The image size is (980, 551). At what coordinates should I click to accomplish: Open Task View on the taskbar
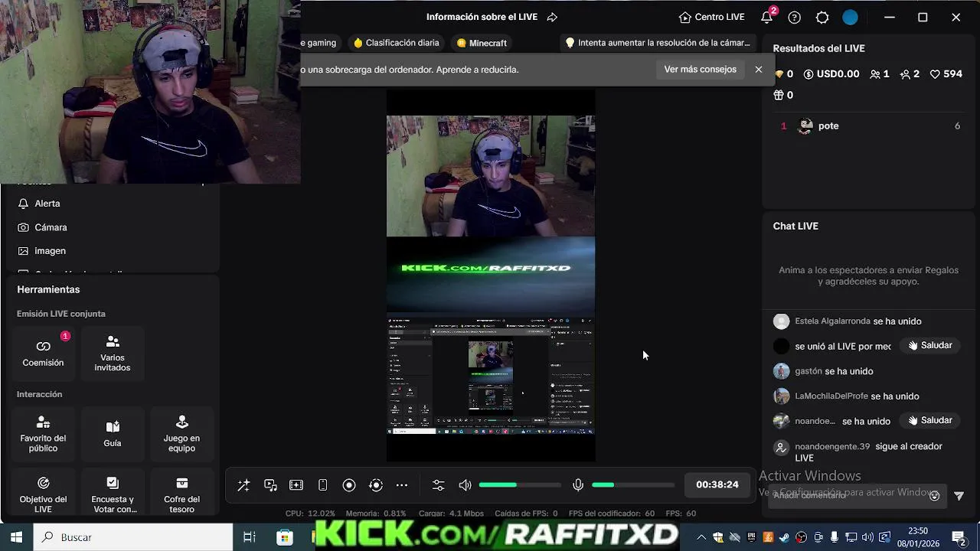click(250, 537)
